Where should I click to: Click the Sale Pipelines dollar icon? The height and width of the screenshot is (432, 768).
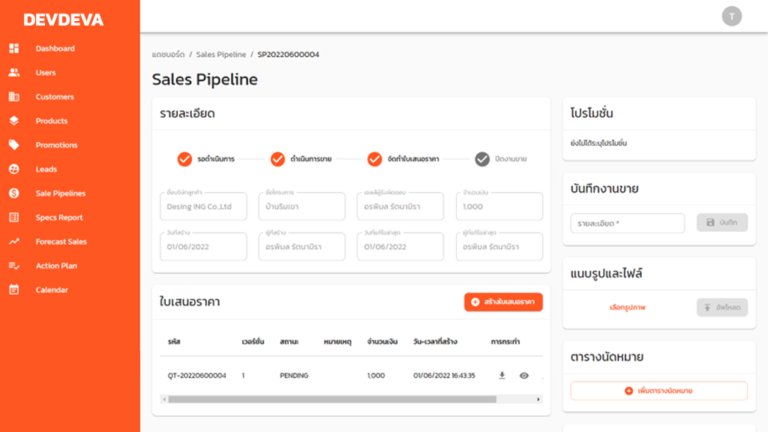(14, 193)
